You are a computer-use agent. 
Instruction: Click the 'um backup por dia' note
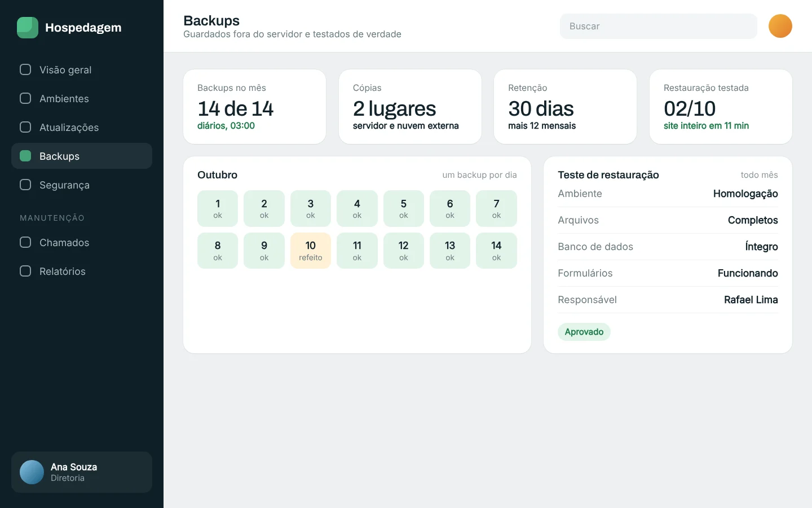(x=480, y=175)
